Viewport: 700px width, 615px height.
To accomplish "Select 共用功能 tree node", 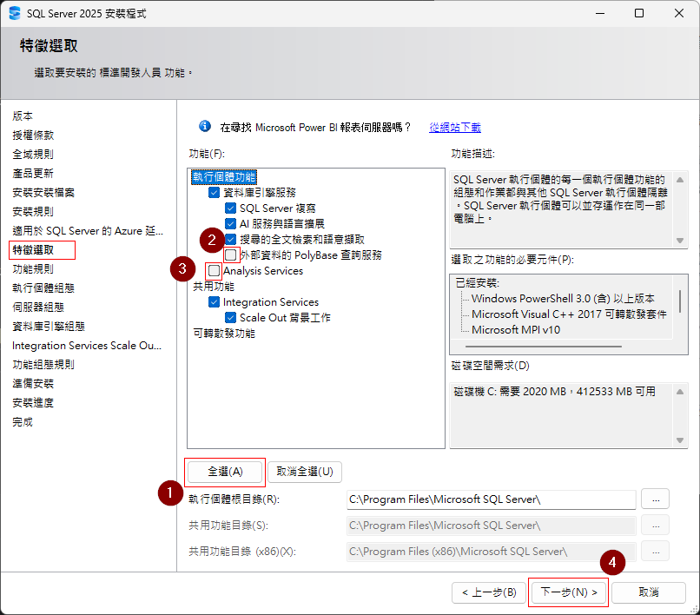I will [214, 287].
